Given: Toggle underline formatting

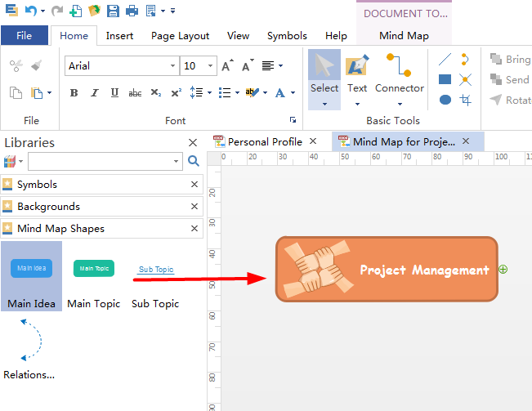Looking at the screenshot, I should pos(114,93).
